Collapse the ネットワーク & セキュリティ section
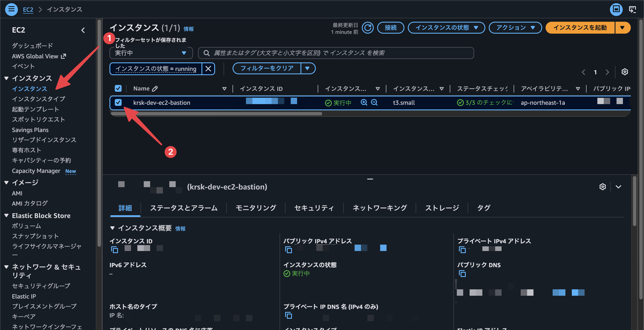 [x=7, y=267]
